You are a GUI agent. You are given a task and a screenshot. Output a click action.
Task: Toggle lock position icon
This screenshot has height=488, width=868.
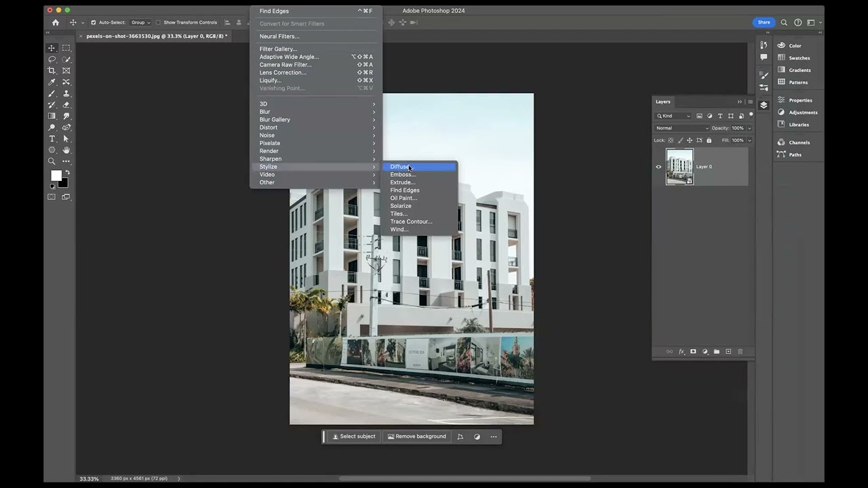tap(690, 140)
